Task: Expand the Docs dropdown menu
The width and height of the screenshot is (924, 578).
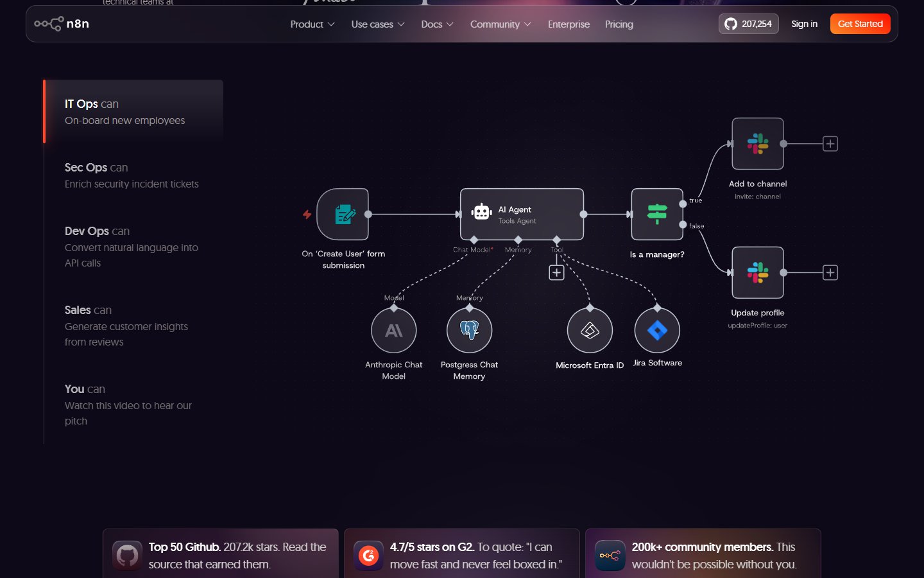Action: [x=437, y=24]
